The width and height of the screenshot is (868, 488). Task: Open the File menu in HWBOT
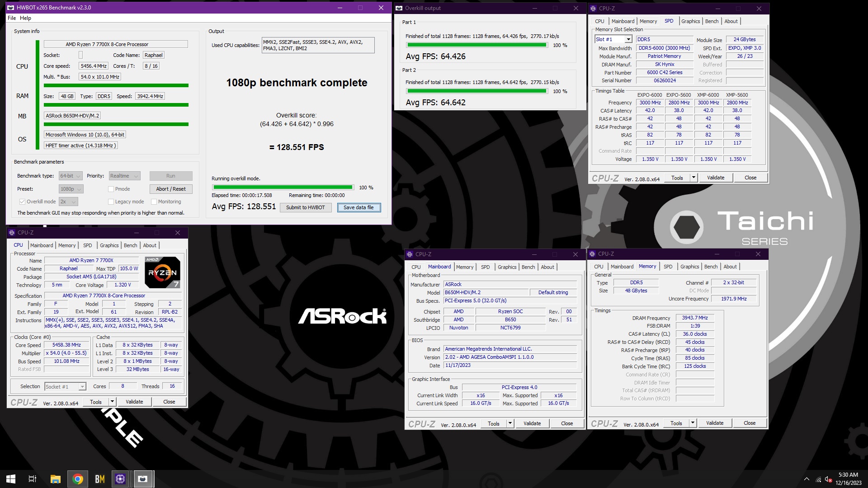tap(12, 18)
